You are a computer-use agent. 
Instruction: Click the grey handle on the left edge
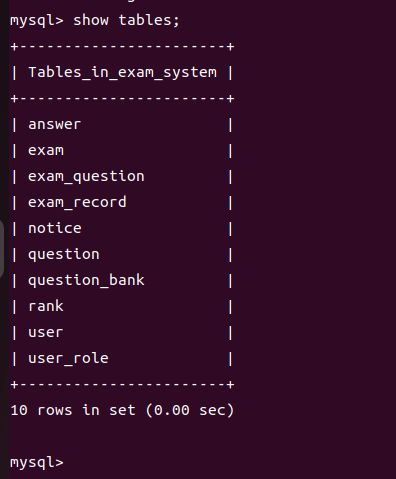(2, 249)
